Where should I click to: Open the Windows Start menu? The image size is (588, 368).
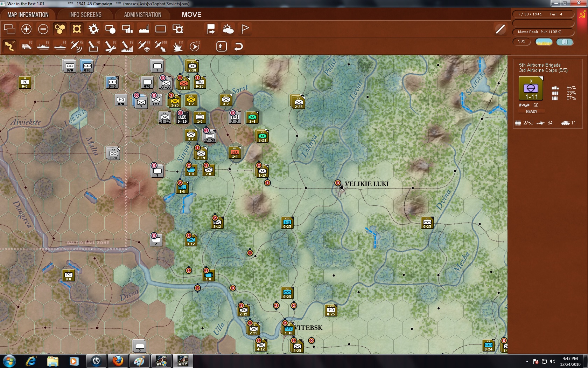[x=9, y=361]
